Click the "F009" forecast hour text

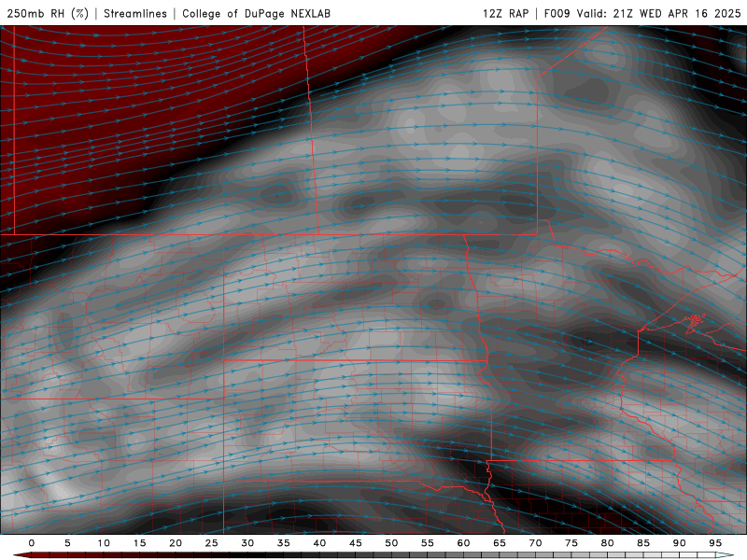557,13
